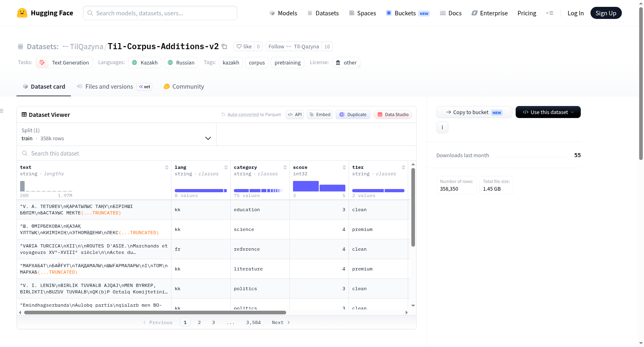Image resolution: width=644 pixels, height=347 pixels.
Task: Click the lang classes distribution bar
Action: (201, 191)
